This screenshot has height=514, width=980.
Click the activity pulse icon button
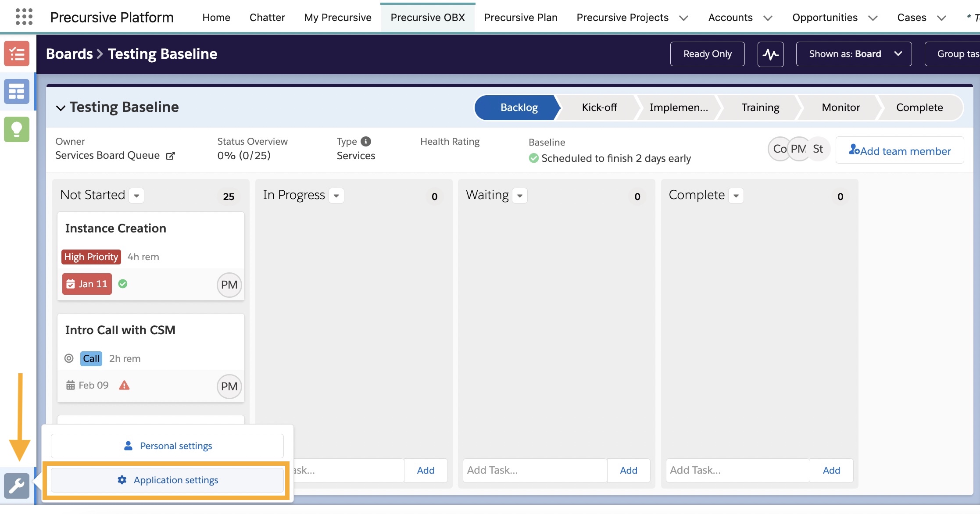click(x=771, y=54)
